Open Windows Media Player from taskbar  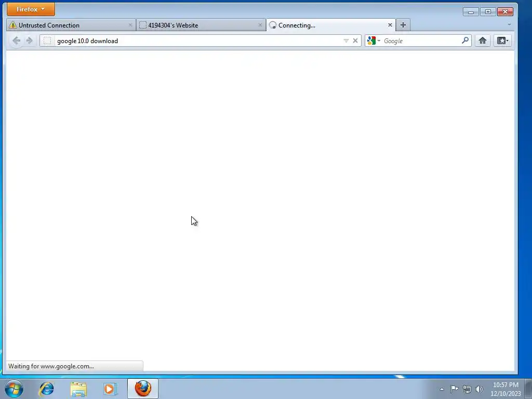(x=110, y=389)
